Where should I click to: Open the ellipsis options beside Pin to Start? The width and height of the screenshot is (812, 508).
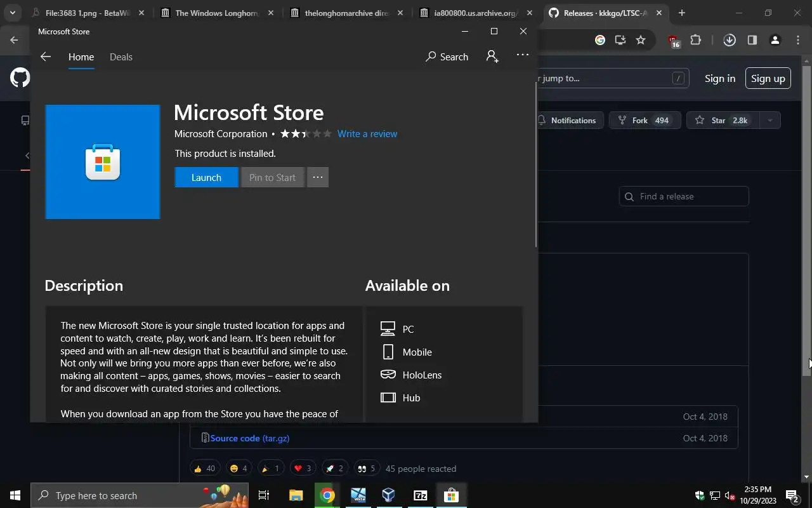318,177
